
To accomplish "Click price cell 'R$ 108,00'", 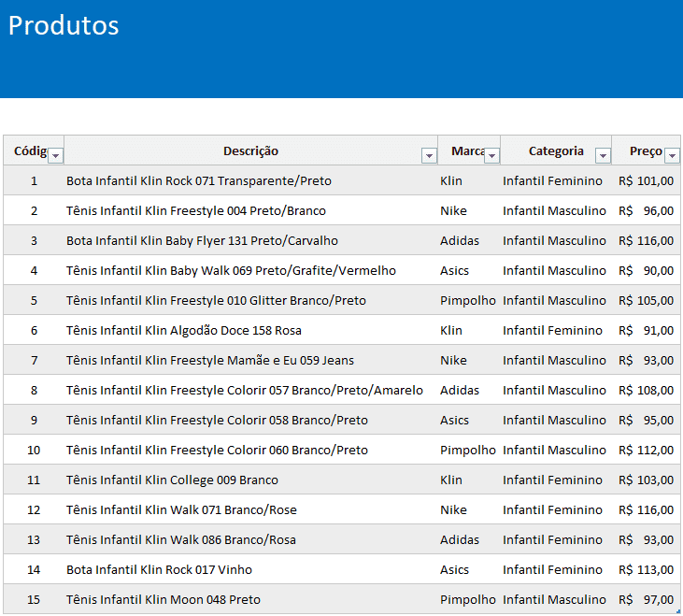I will (x=647, y=391).
